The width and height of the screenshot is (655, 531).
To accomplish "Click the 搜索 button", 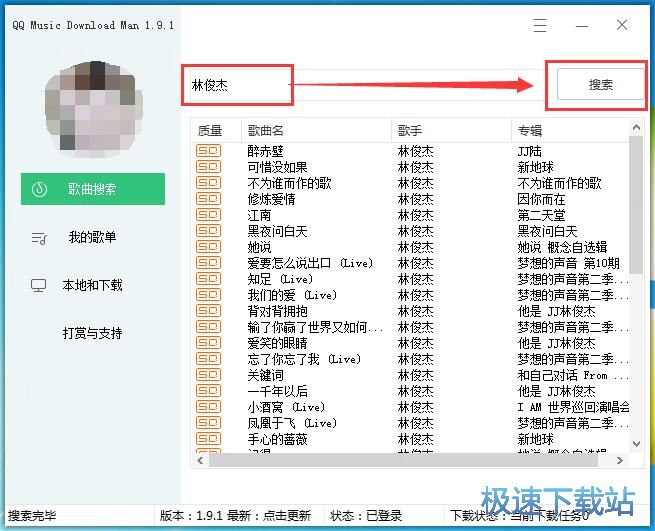I will pos(600,84).
